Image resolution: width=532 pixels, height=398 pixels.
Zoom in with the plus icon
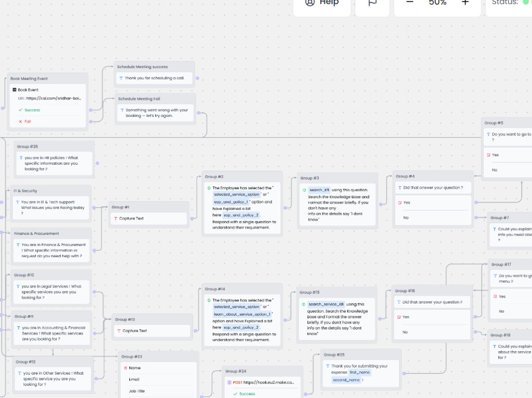465,2
